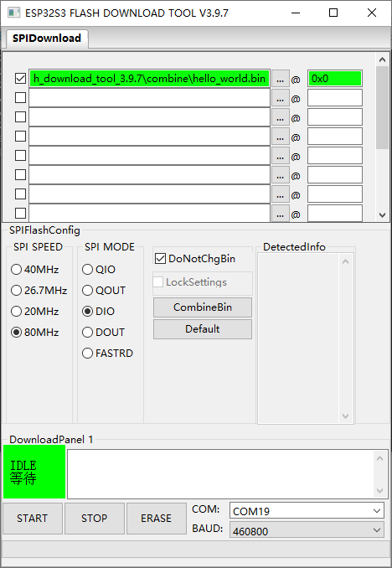Switch to the SPIDownload tab

(x=47, y=39)
